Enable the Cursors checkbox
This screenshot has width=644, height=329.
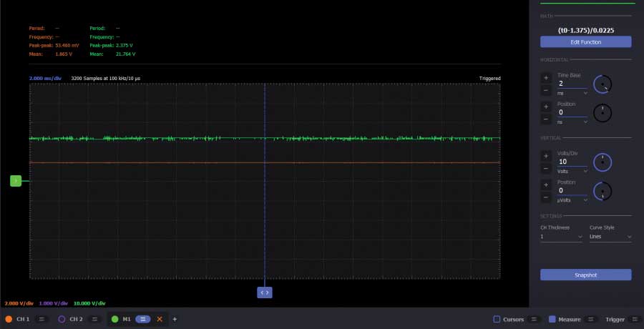497,319
